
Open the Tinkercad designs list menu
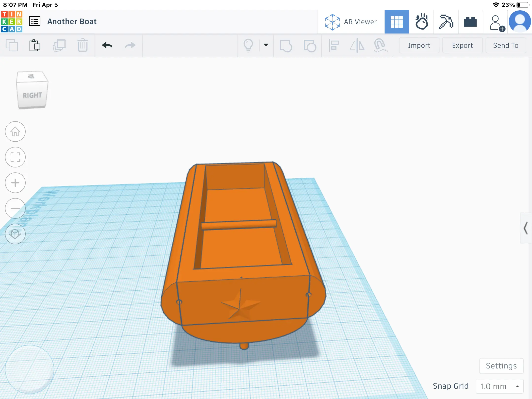click(34, 21)
